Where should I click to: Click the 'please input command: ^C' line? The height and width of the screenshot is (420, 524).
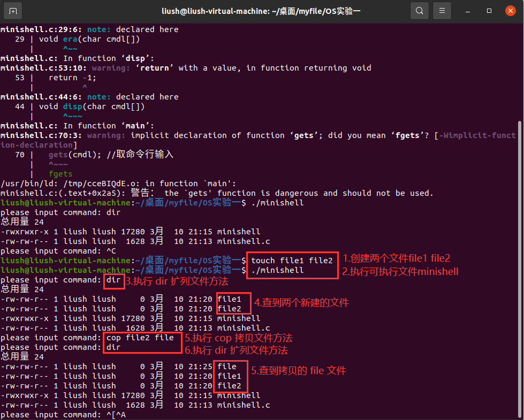58,251
